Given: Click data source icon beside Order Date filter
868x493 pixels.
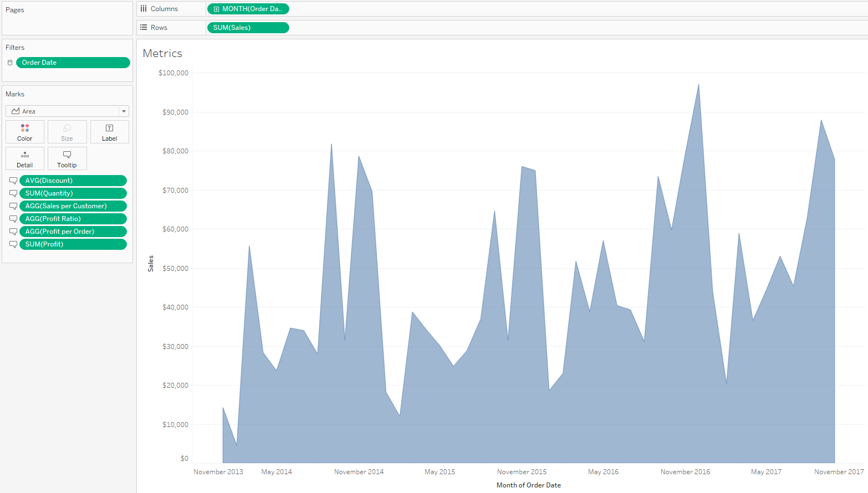Looking at the screenshot, I should [x=10, y=63].
